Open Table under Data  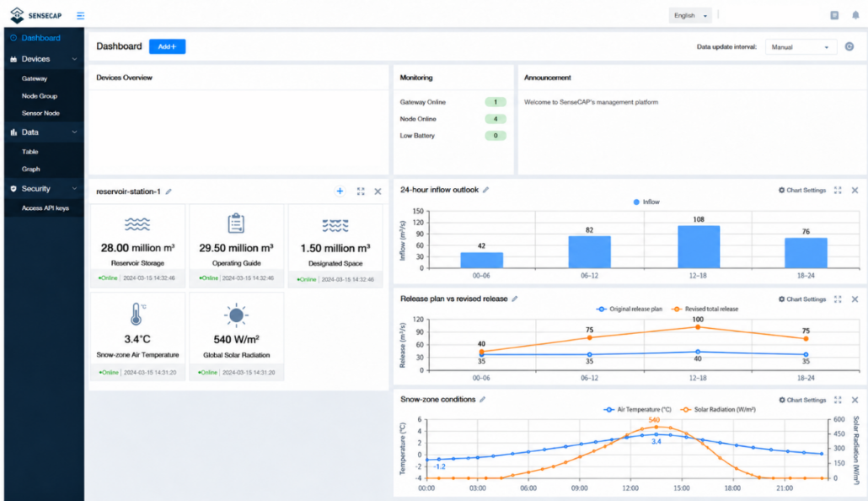point(29,152)
